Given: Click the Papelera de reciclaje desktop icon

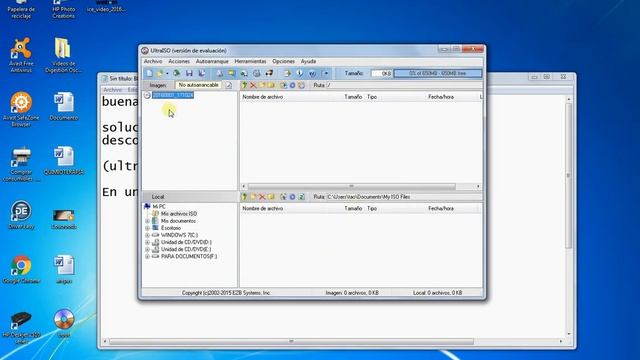Looking at the screenshot, I should (x=21, y=9).
